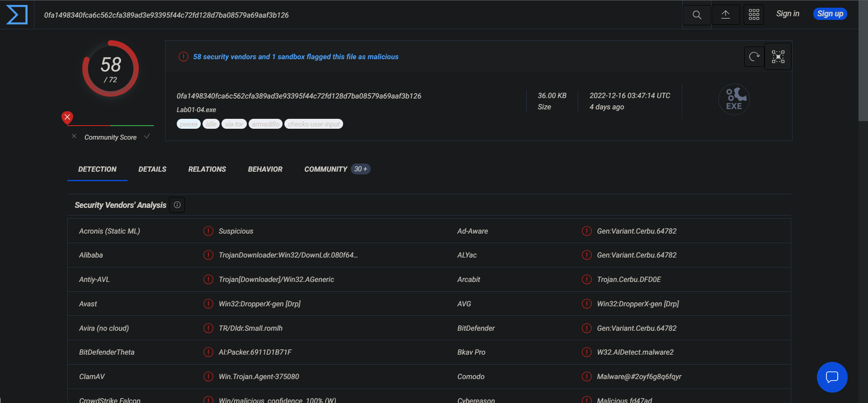Click the malicious vendors flagged banner text
Image resolution: width=868 pixels, height=403 pixels.
click(x=296, y=57)
